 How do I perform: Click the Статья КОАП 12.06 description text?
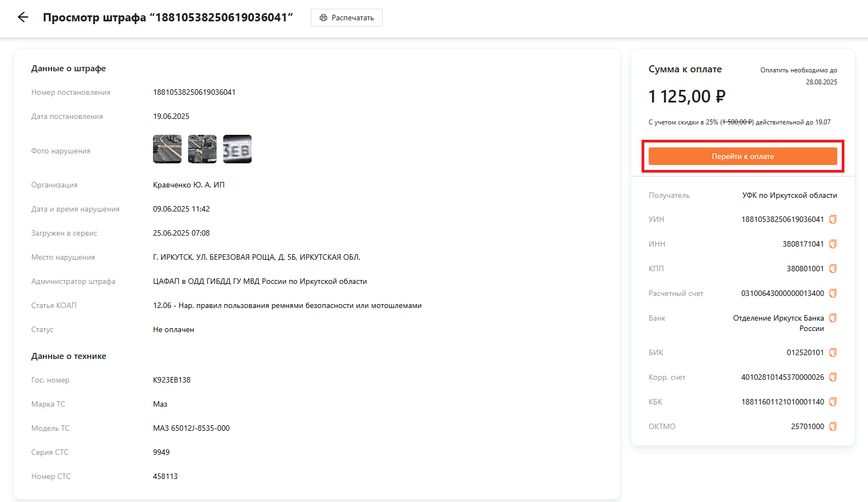(x=287, y=305)
